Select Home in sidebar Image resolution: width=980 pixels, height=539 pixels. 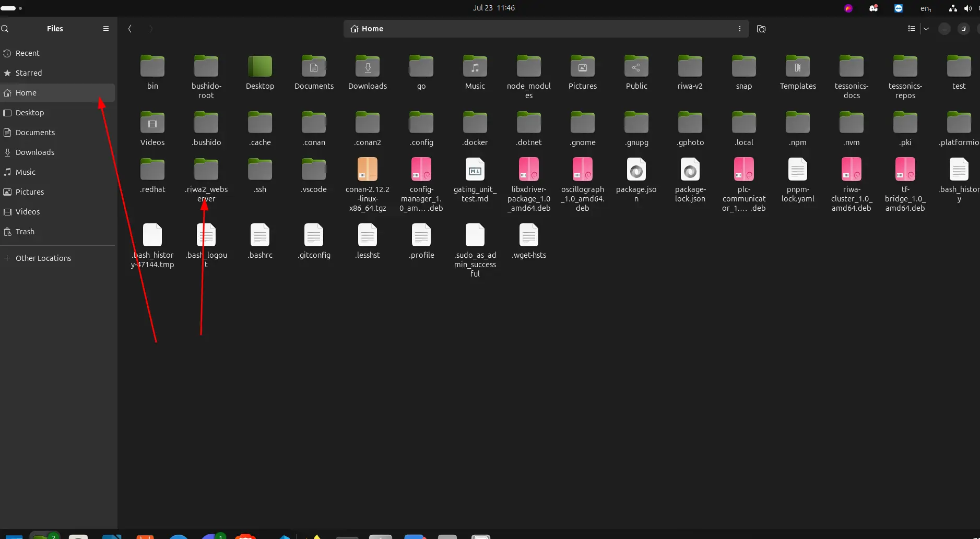click(x=57, y=93)
